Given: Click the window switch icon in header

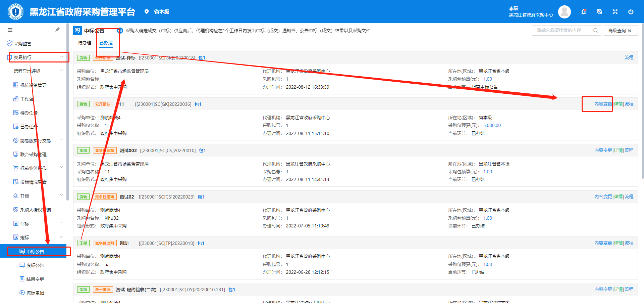Looking at the screenshot, I should (599, 12).
